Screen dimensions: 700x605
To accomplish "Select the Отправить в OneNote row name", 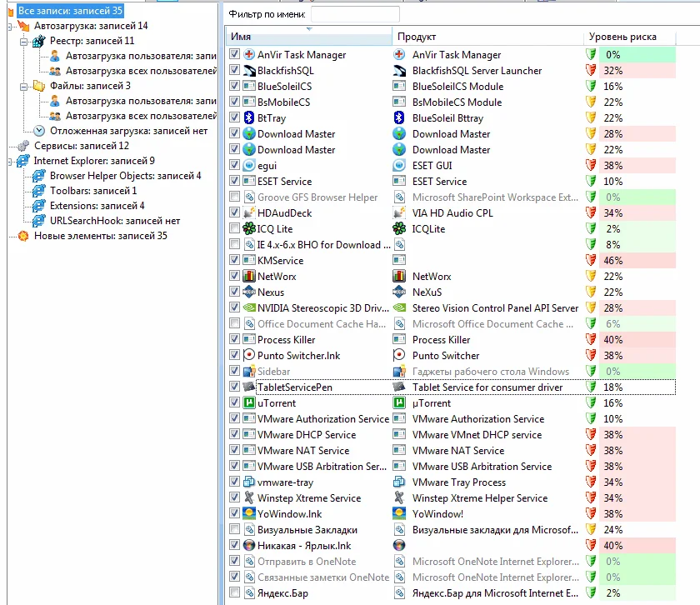I will click(x=307, y=561).
